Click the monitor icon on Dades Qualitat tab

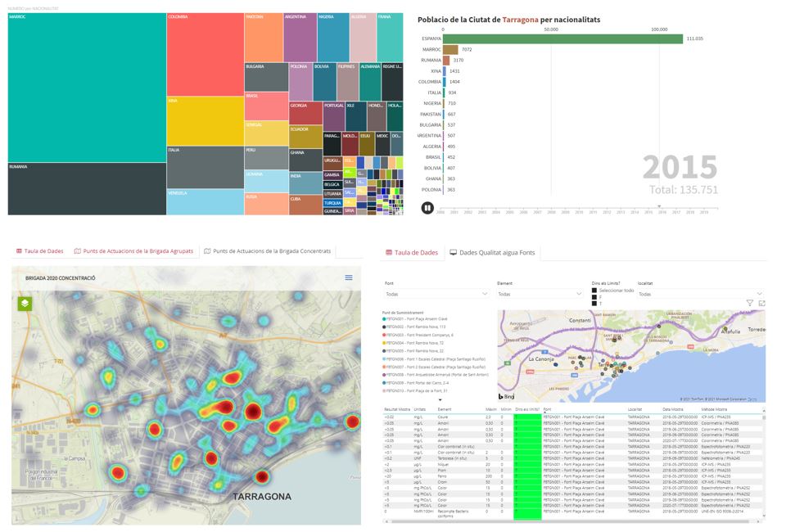(453, 253)
